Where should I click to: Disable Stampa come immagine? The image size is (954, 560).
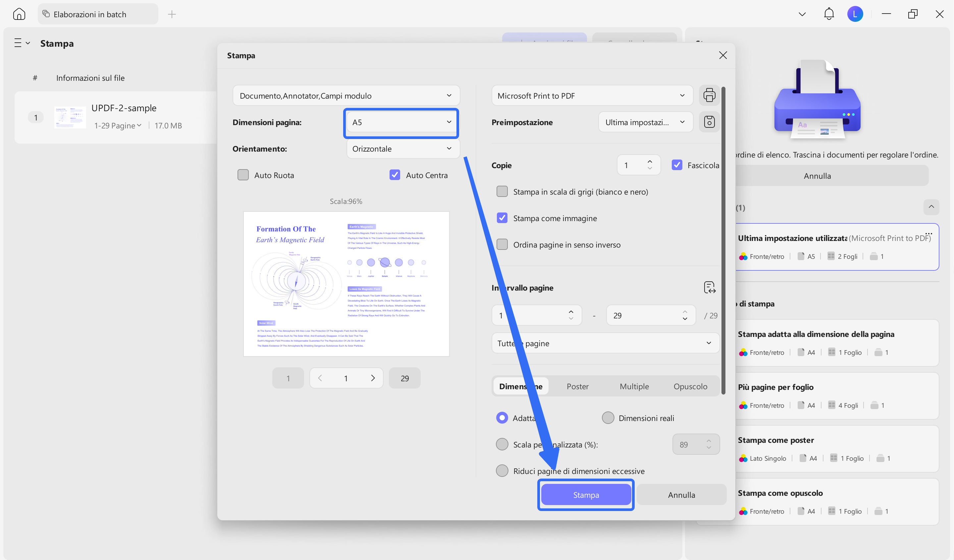[502, 218]
